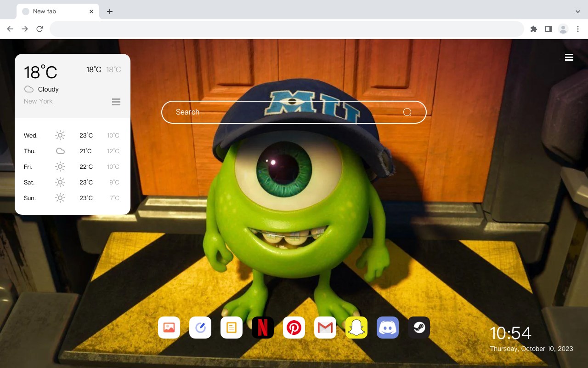Open Chrome's three-dot menu
This screenshot has width=588, height=368.
[578, 29]
